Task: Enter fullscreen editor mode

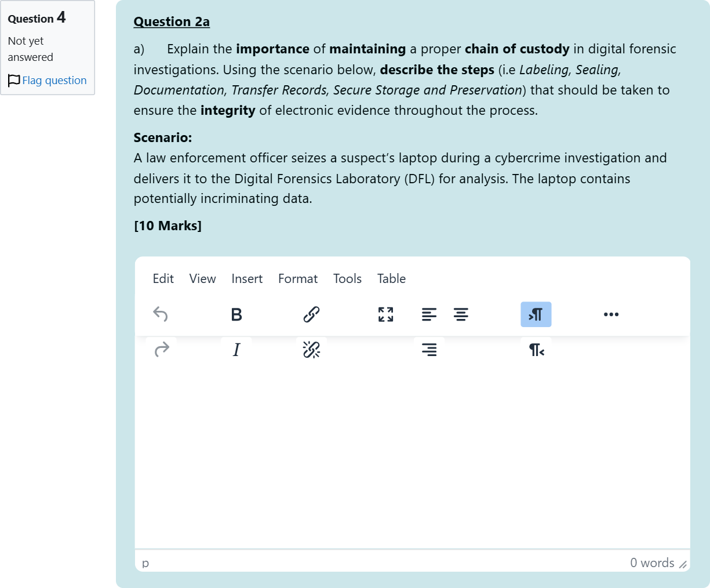Action: pyautogui.click(x=386, y=314)
